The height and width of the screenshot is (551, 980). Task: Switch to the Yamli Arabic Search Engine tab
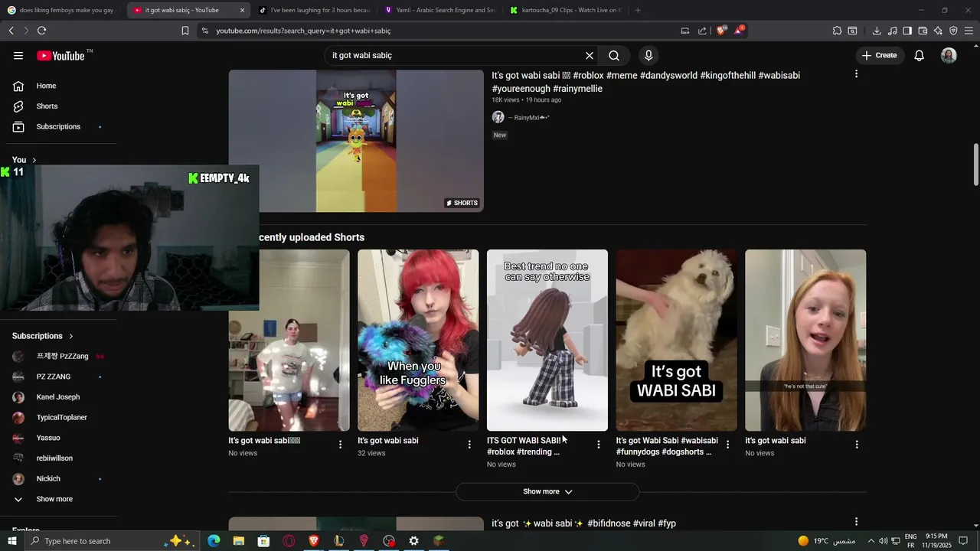tap(439, 10)
